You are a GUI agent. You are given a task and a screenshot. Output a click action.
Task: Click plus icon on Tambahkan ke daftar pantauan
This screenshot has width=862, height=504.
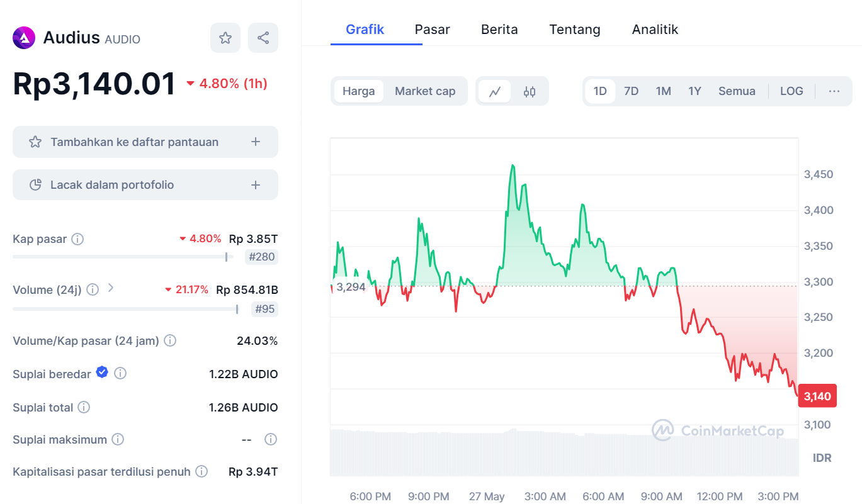coord(256,142)
